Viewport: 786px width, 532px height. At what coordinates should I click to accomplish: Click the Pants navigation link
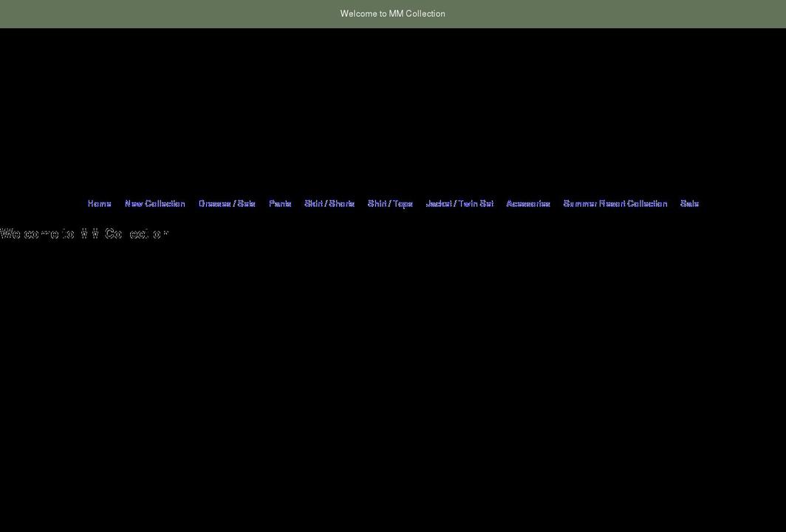pyautogui.click(x=280, y=203)
